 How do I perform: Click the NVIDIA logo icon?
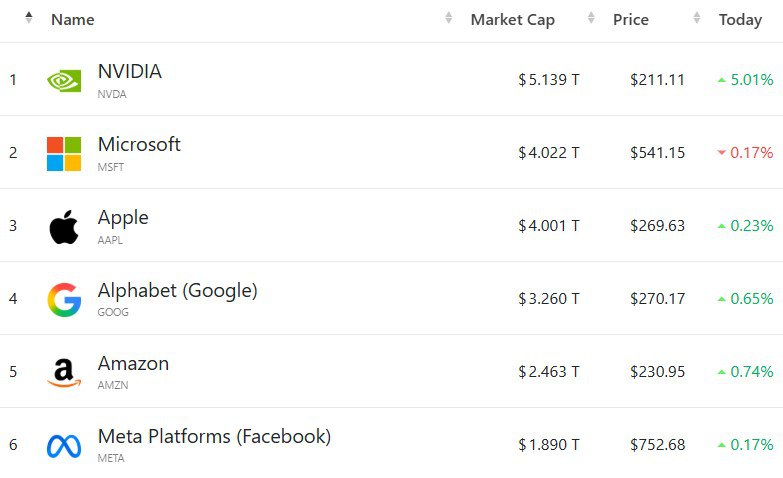coord(64,80)
